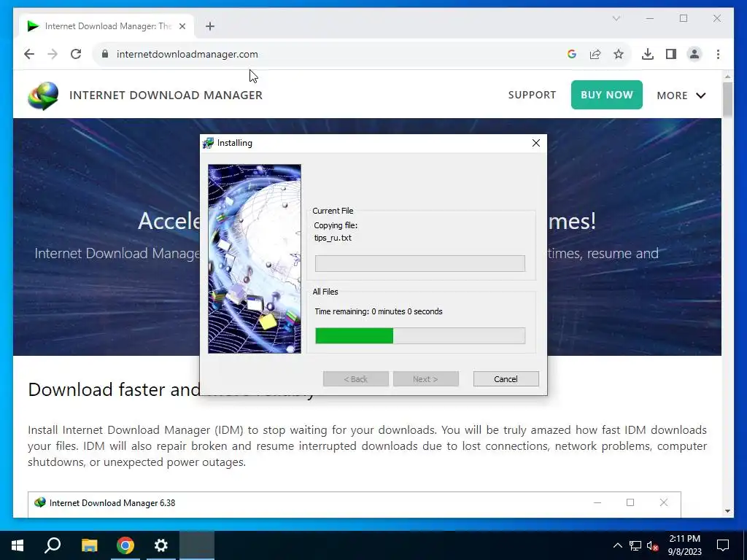Reload the page in Chrome

76,54
